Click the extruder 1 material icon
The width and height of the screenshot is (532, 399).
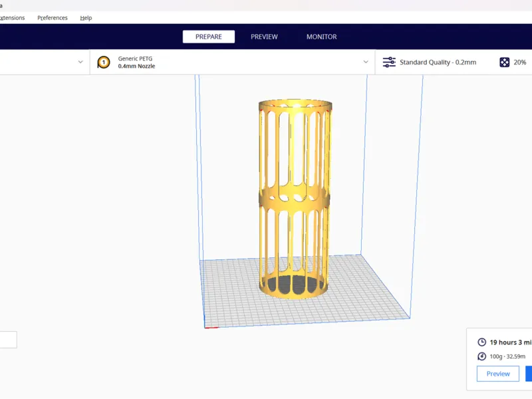click(104, 62)
